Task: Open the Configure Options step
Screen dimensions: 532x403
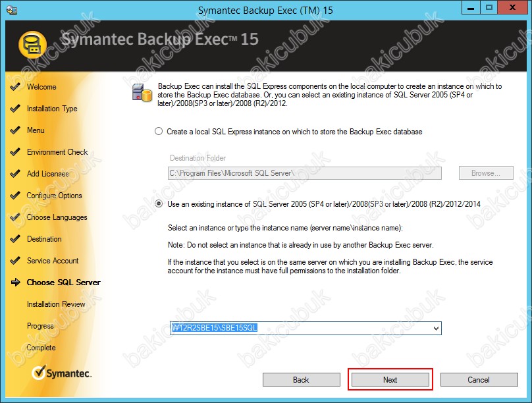Action: (54, 196)
